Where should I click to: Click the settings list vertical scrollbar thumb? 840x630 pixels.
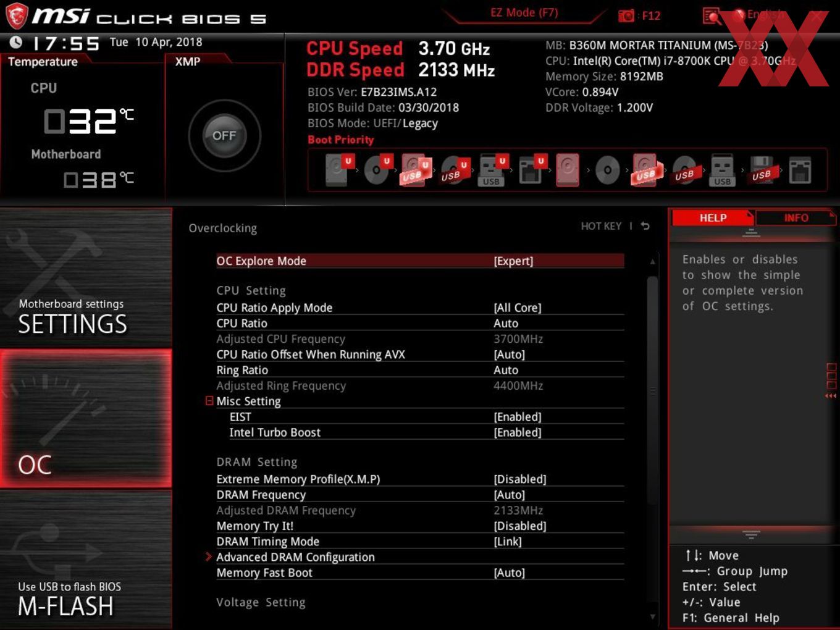[652, 390]
